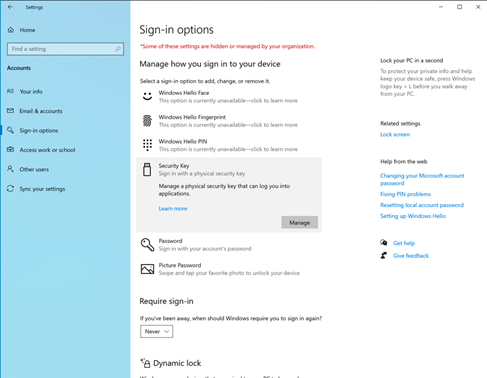Minimize the Settings window
Screen dimensions: 487x378
pyautogui.click(x=441, y=7)
